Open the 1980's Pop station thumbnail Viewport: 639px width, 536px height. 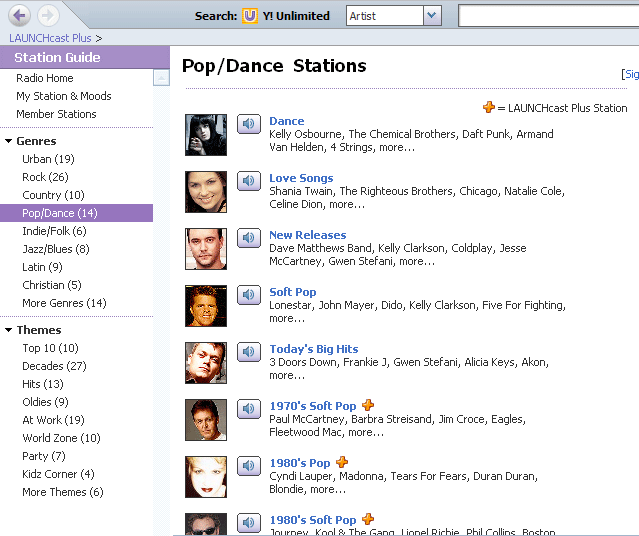click(206, 477)
